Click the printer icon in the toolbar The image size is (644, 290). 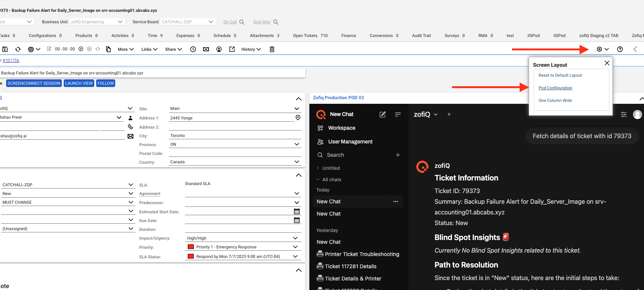pyautogui.click(x=31, y=49)
